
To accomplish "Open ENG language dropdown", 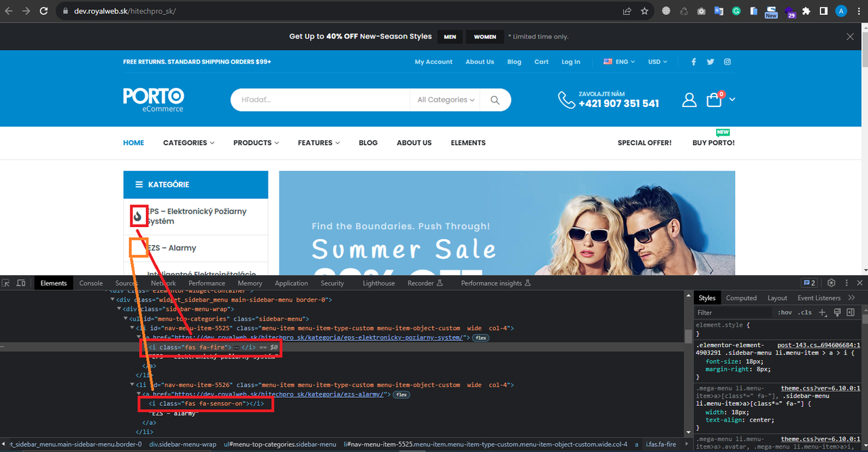I will pos(619,62).
